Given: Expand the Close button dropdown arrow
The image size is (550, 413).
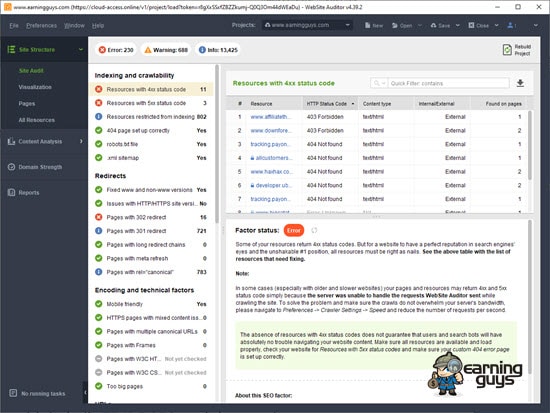Looking at the screenshot, I should point(496,25).
